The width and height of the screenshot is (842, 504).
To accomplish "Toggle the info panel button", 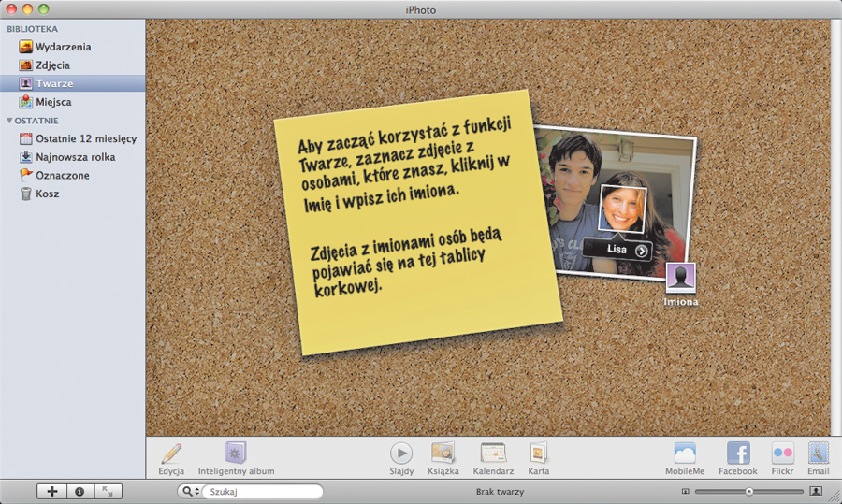I will pyautogui.click(x=80, y=491).
